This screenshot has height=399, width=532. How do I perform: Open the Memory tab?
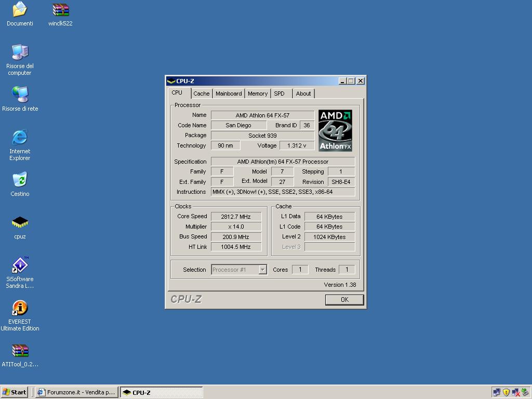click(x=258, y=94)
